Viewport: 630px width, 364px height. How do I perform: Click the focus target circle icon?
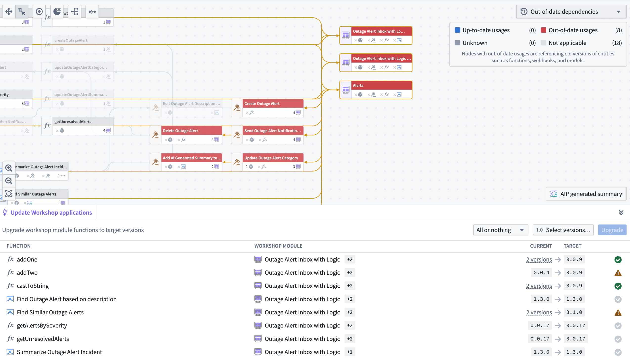coord(39,12)
